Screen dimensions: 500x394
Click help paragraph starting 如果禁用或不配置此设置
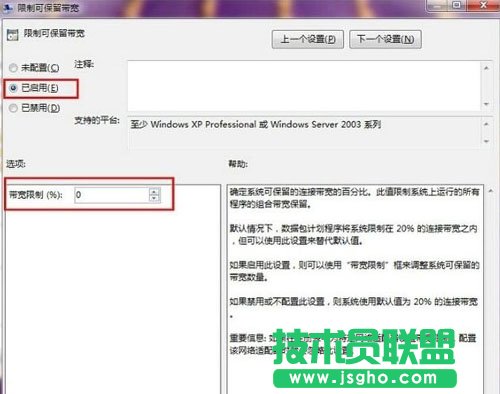tap(354, 307)
